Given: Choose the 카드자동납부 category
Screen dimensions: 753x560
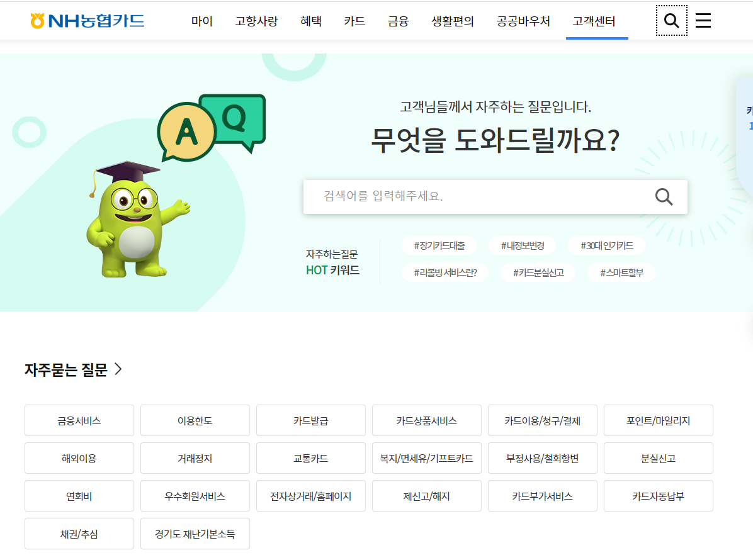Looking at the screenshot, I should coord(659,496).
